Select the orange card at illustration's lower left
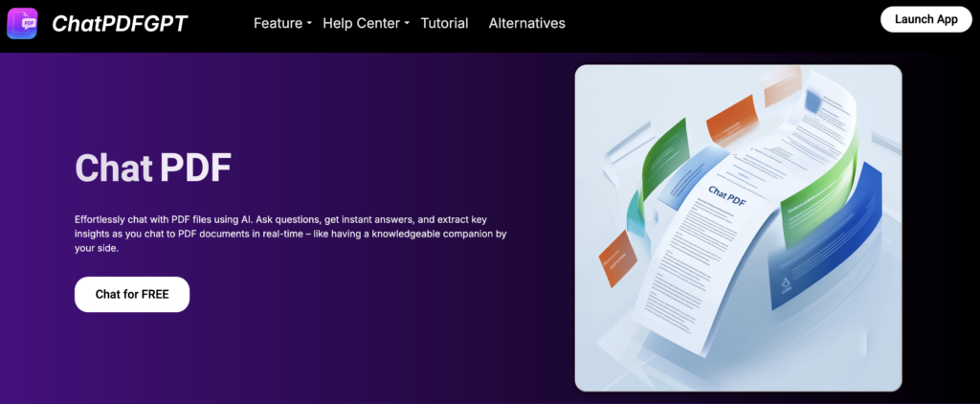The width and height of the screenshot is (980, 404). coord(615,258)
